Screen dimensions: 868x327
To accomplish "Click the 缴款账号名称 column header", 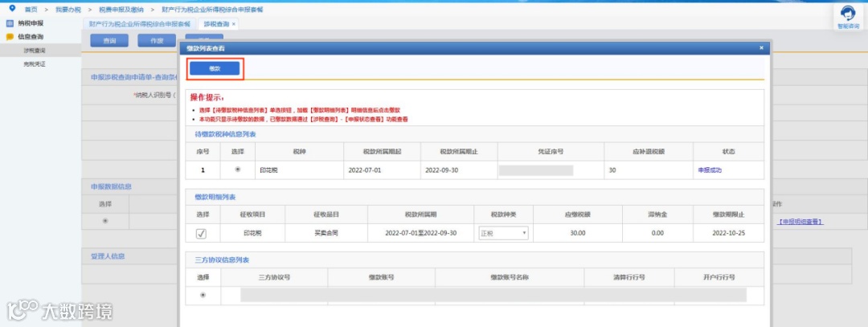I will 510,277.
